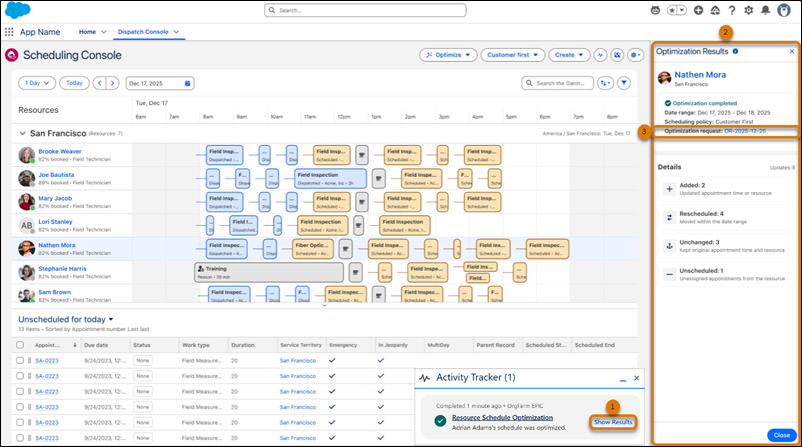
Task: Click the Close button in Optimization Results
Action: click(782, 435)
